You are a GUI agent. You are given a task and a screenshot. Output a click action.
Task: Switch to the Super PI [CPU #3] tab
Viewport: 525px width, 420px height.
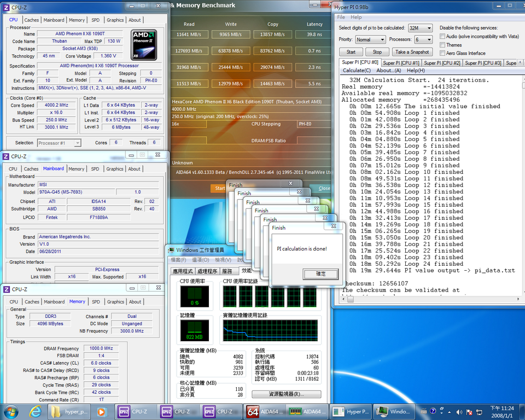[483, 63]
